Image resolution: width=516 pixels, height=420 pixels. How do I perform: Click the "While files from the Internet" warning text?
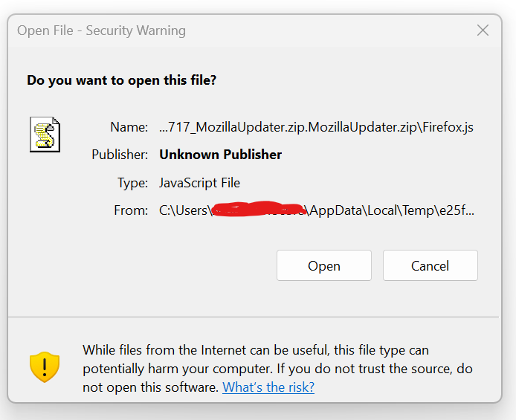click(255, 350)
